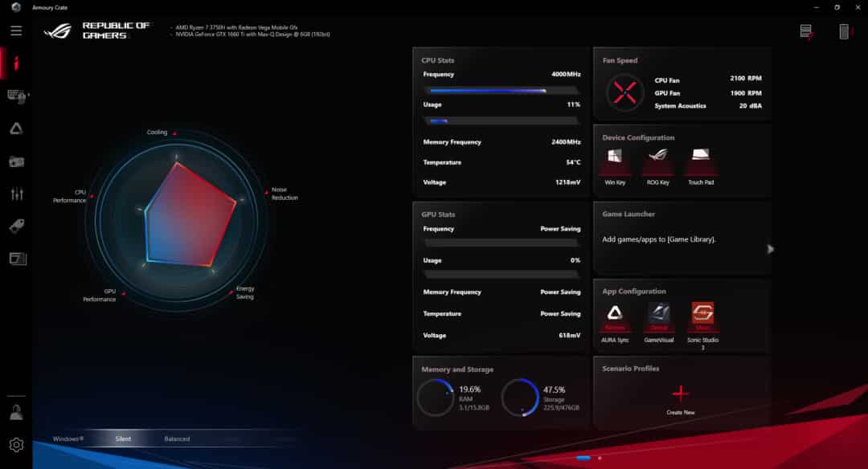Image resolution: width=868 pixels, height=469 pixels.
Task: Open the News sidebar icon
Action: pyautogui.click(x=17, y=259)
